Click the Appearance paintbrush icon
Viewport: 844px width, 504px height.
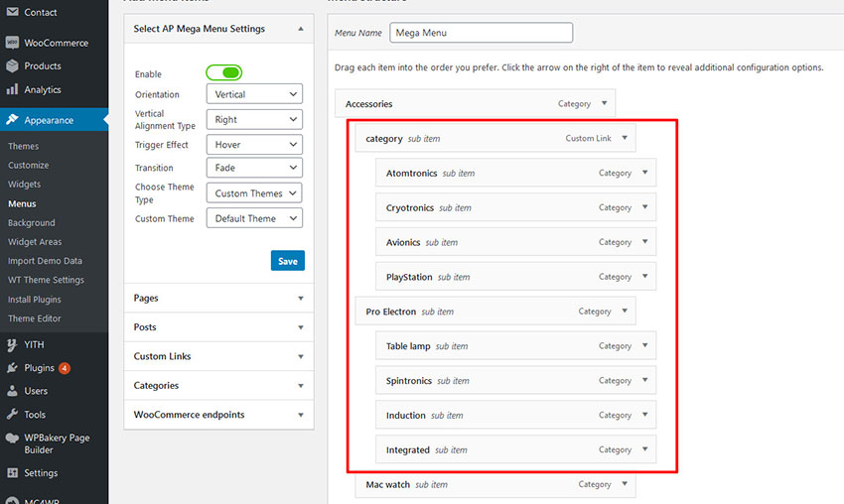12,120
